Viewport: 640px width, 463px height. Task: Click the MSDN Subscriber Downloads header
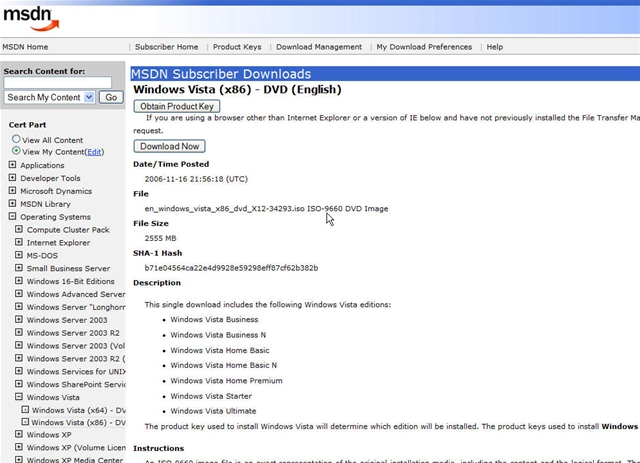coord(221,74)
